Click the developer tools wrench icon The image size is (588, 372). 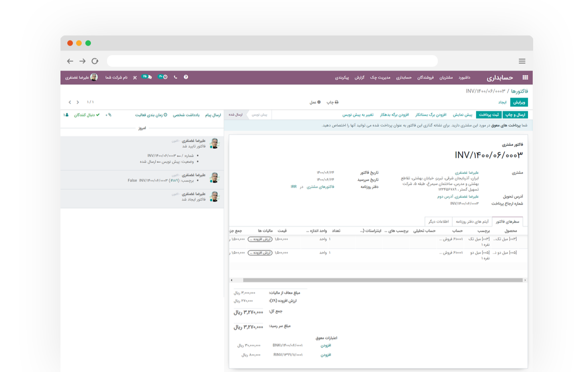pos(135,77)
